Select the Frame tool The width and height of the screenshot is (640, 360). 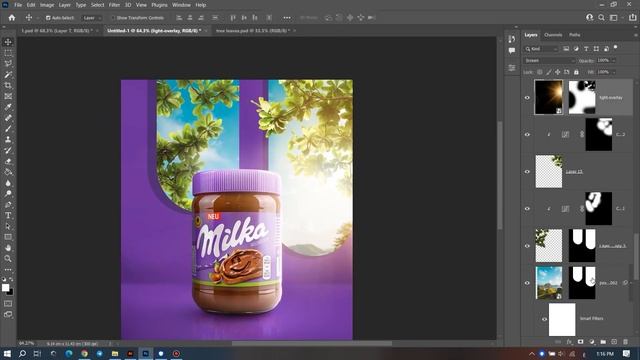[8, 96]
